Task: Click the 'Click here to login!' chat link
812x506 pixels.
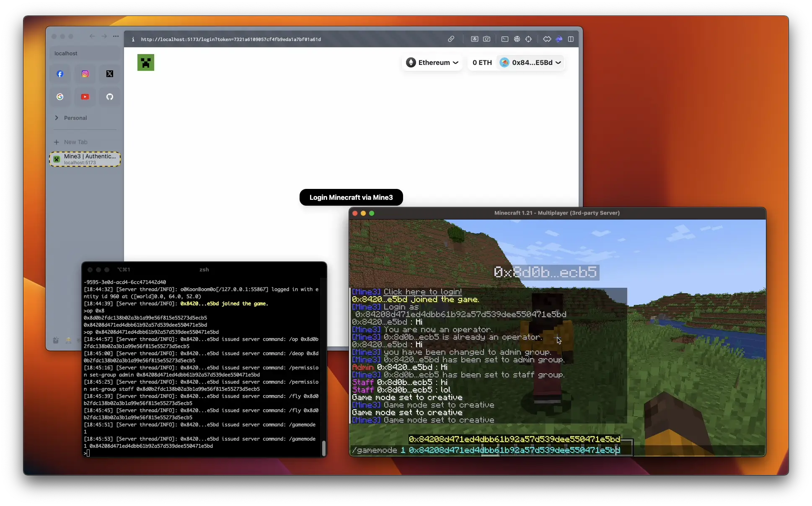Action: [422, 292]
